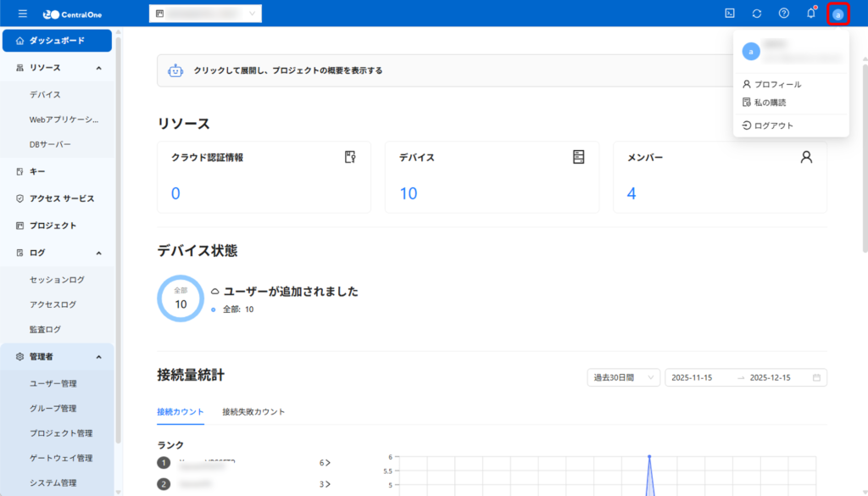The width and height of the screenshot is (868, 496).
Task: Click the robot icon in overview banner
Action: [x=175, y=71]
